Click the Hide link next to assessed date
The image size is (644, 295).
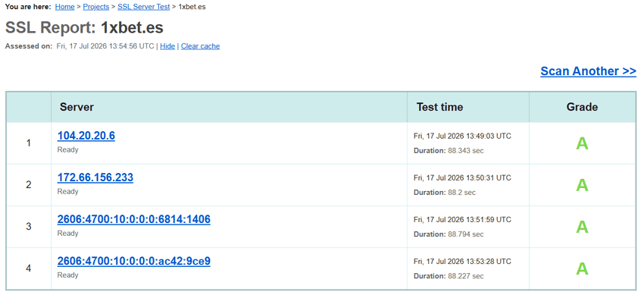(x=167, y=46)
